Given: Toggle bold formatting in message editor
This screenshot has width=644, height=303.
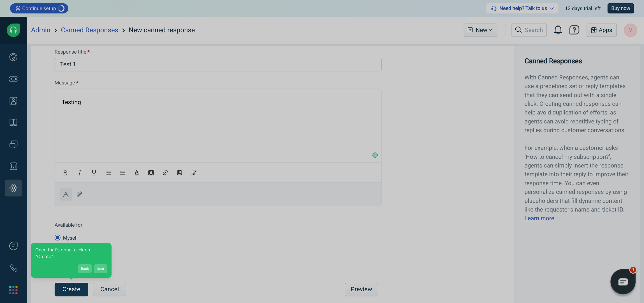Looking at the screenshot, I should [65, 173].
